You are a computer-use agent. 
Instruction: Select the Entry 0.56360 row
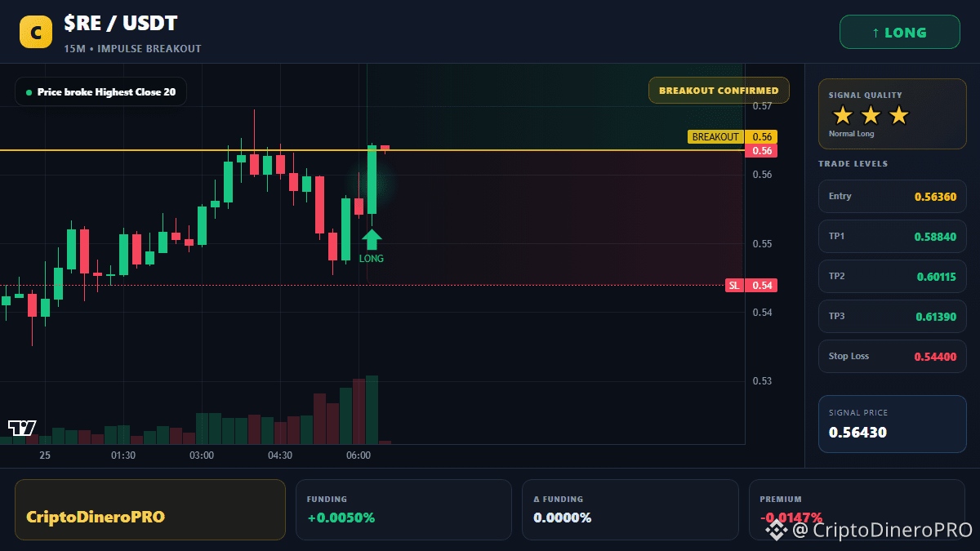click(x=893, y=196)
